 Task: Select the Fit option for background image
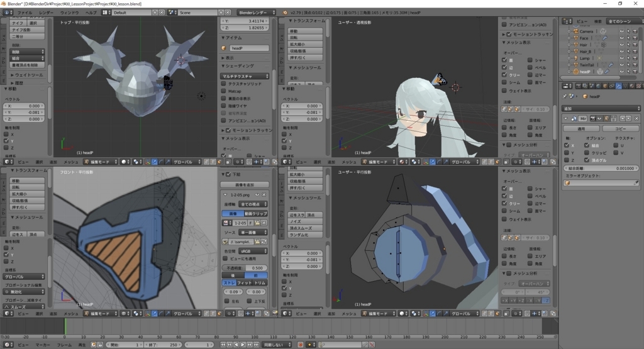pyautogui.click(x=244, y=282)
